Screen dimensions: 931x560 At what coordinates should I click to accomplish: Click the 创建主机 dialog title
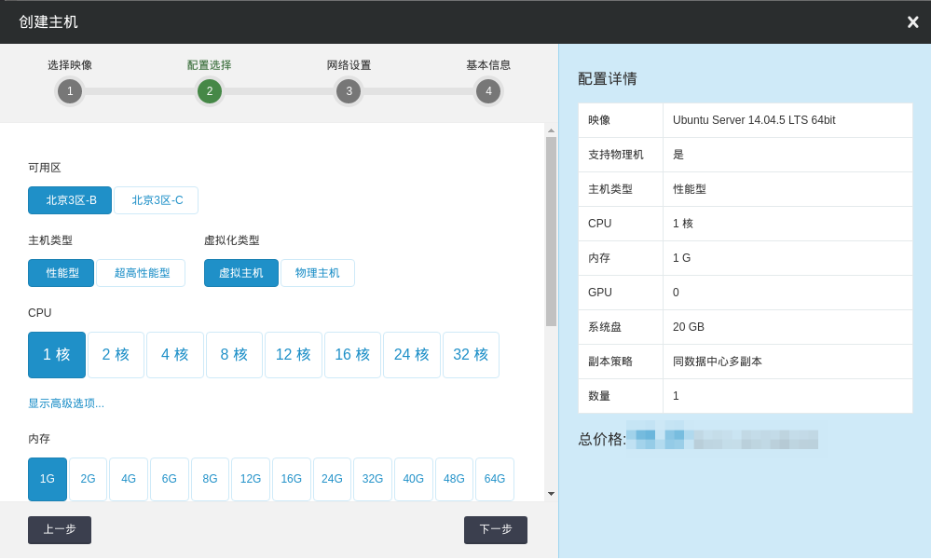(x=48, y=22)
